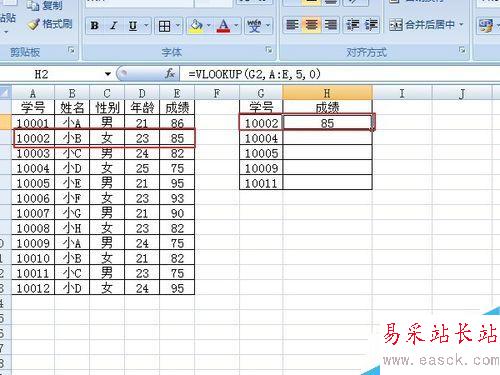
Task: Click cell 10001 in column A
Action: (33, 123)
